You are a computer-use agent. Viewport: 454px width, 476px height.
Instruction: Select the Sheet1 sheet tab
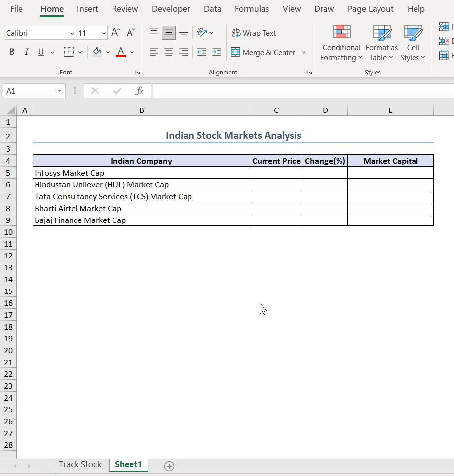pos(128,465)
